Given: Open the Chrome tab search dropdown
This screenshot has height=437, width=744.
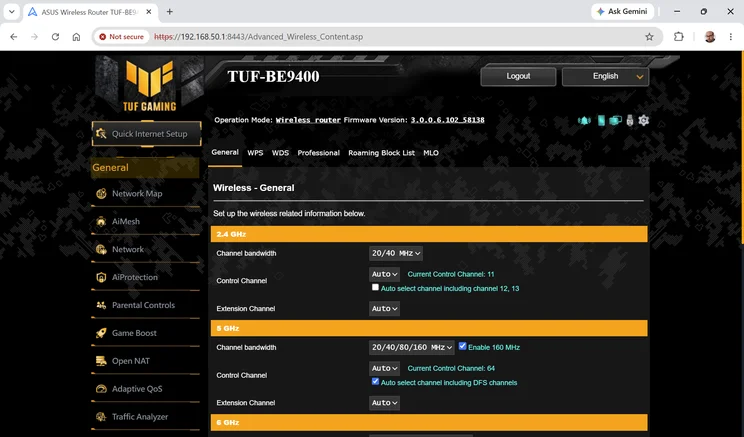Looking at the screenshot, I should (12, 12).
